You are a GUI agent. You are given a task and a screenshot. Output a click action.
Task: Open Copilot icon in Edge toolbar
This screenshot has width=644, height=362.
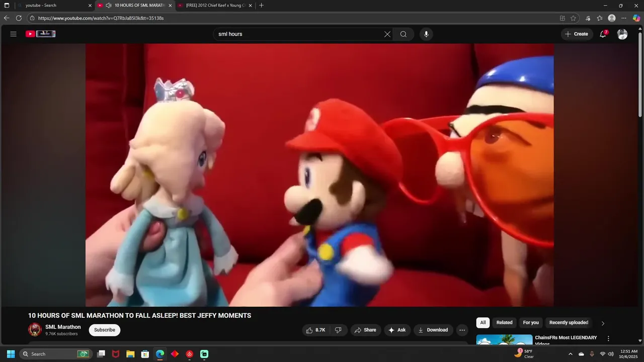coord(636,18)
